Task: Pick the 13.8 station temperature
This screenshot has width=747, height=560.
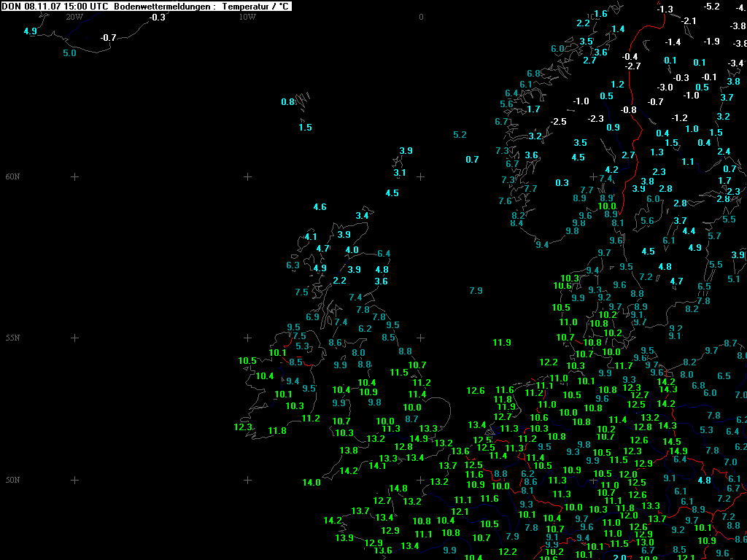Action: (x=349, y=451)
